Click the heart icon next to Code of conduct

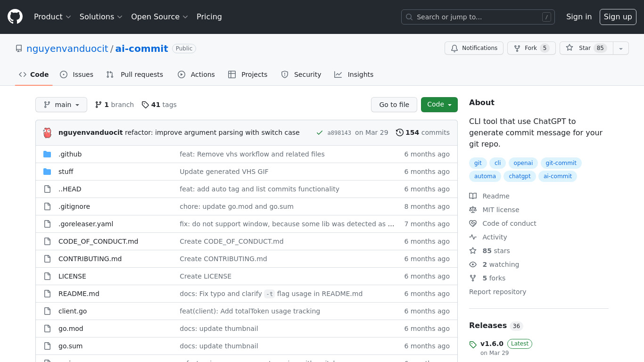473,223
